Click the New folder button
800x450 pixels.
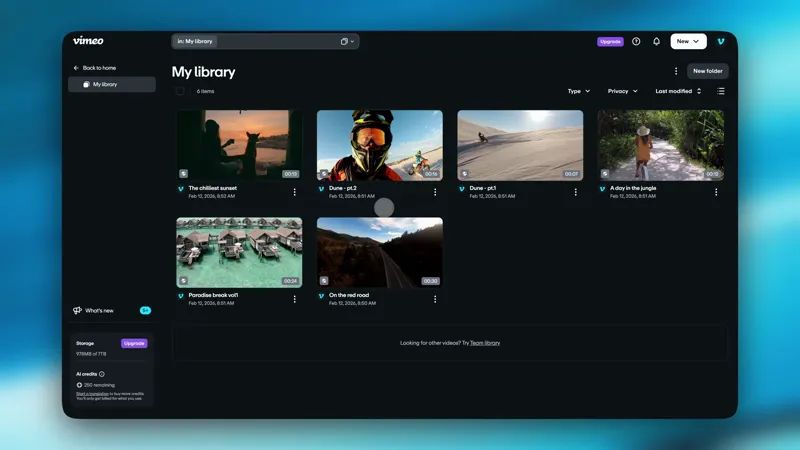point(707,71)
